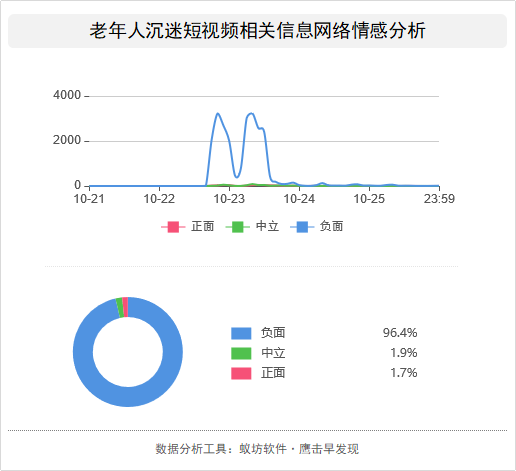Click the small green donut slice
This screenshot has width=516, height=471.
tap(120, 308)
